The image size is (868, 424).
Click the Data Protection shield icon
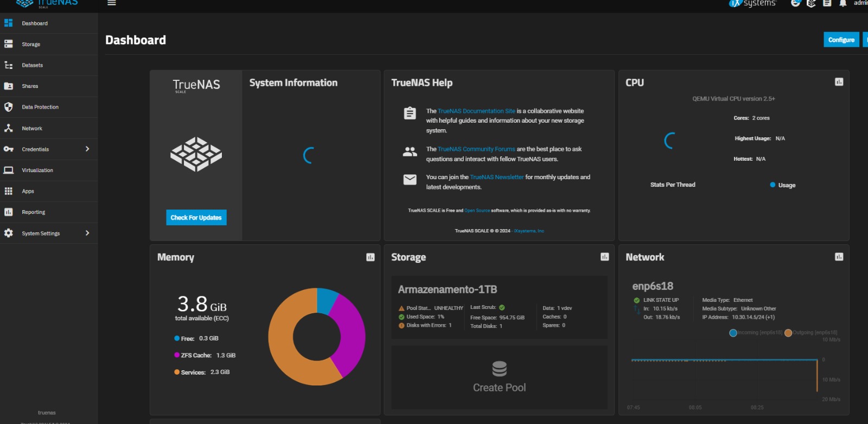click(x=8, y=107)
